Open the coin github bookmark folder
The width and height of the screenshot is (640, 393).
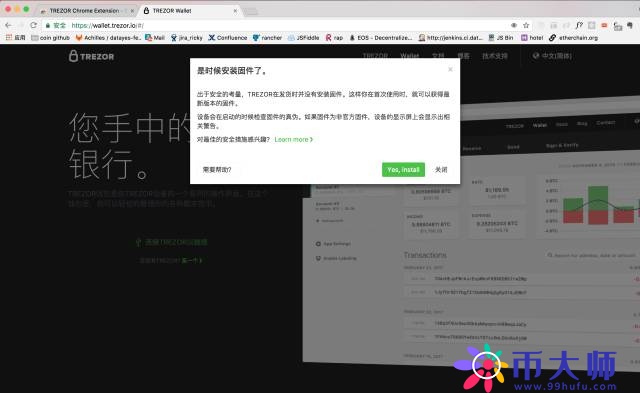point(51,38)
